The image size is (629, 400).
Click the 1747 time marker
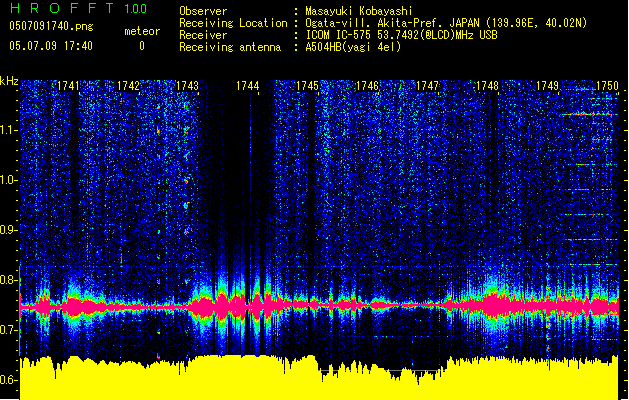(x=428, y=86)
